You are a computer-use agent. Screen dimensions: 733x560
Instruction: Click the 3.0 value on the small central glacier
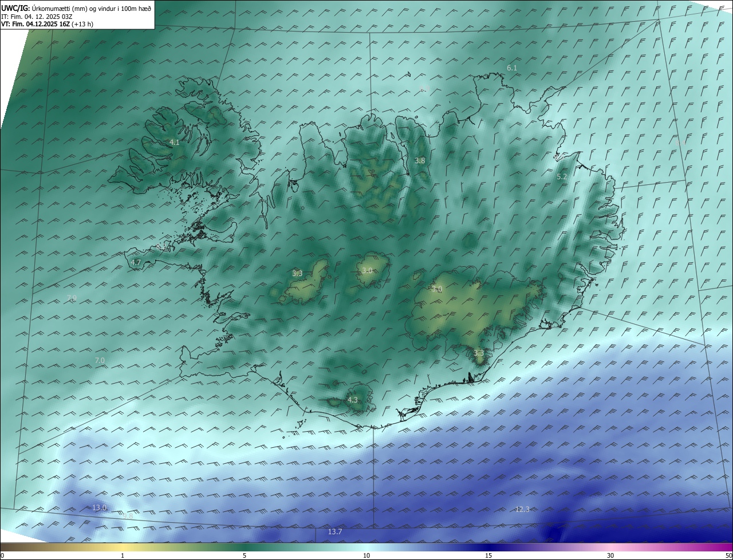coord(367,270)
